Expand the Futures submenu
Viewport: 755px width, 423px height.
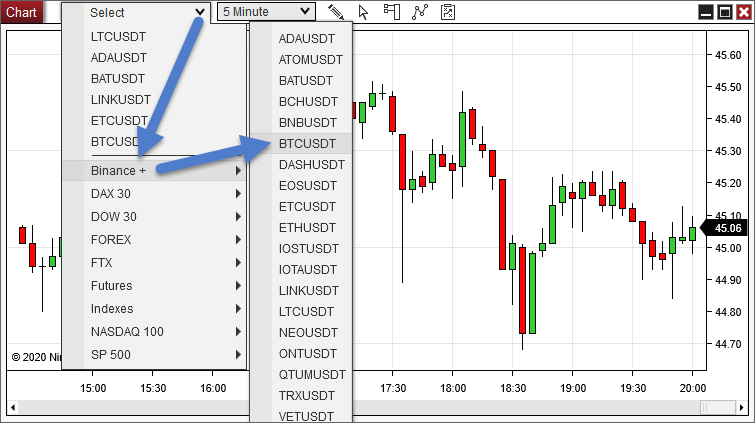[x=154, y=286]
